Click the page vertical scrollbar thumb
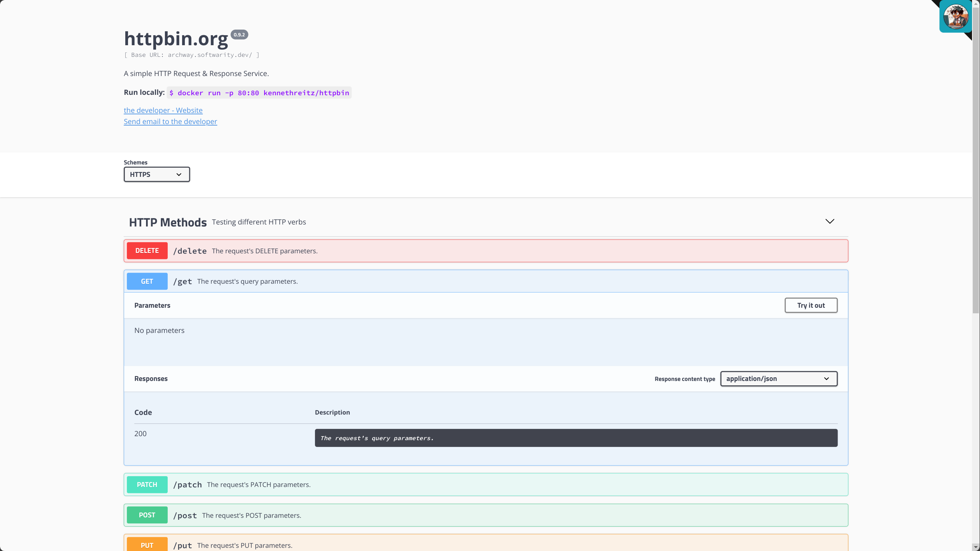The height and width of the screenshot is (551, 980). pyautogui.click(x=976, y=160)
